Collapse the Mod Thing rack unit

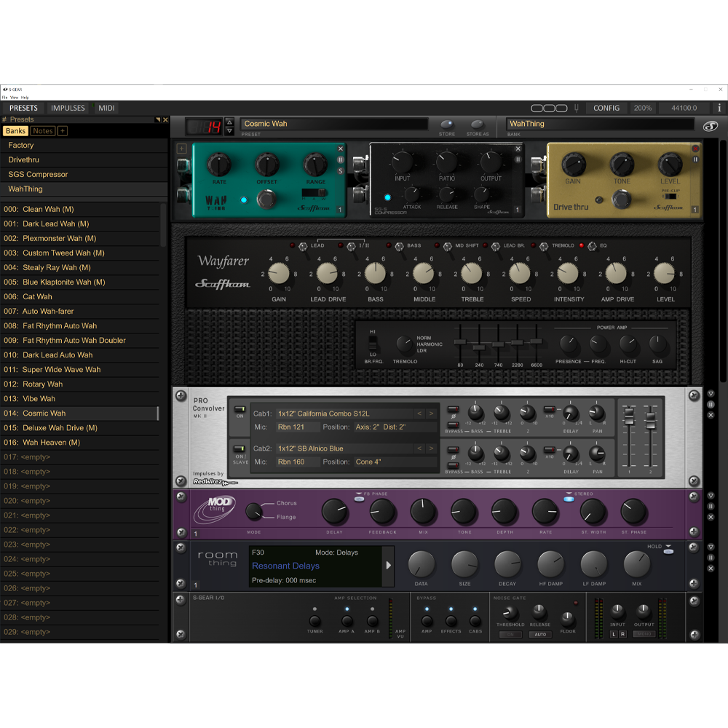point(711,496)
